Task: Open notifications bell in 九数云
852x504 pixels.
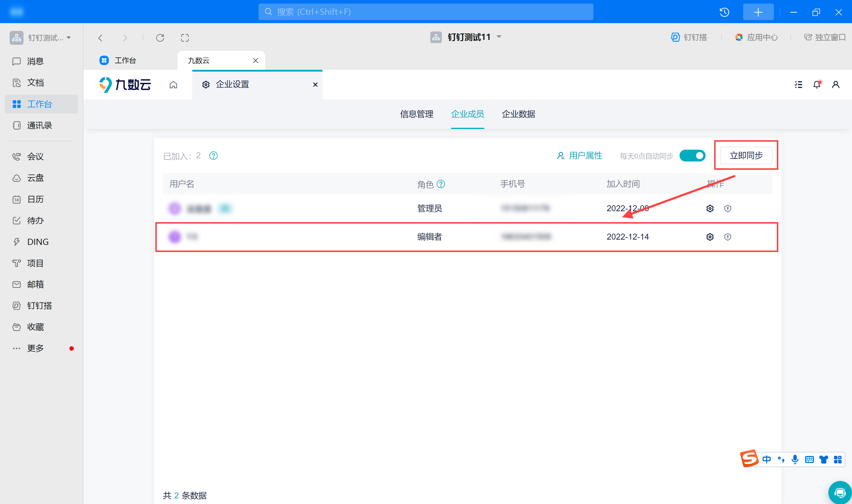Action: click(817, 85)
